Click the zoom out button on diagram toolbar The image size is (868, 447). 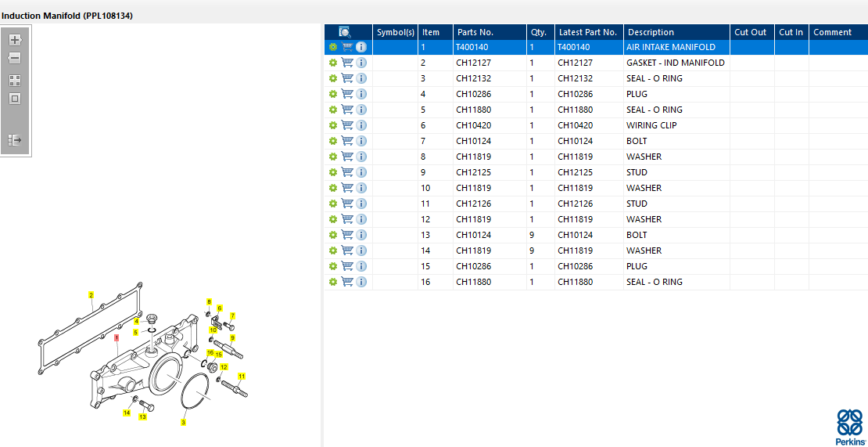(15, 58)
